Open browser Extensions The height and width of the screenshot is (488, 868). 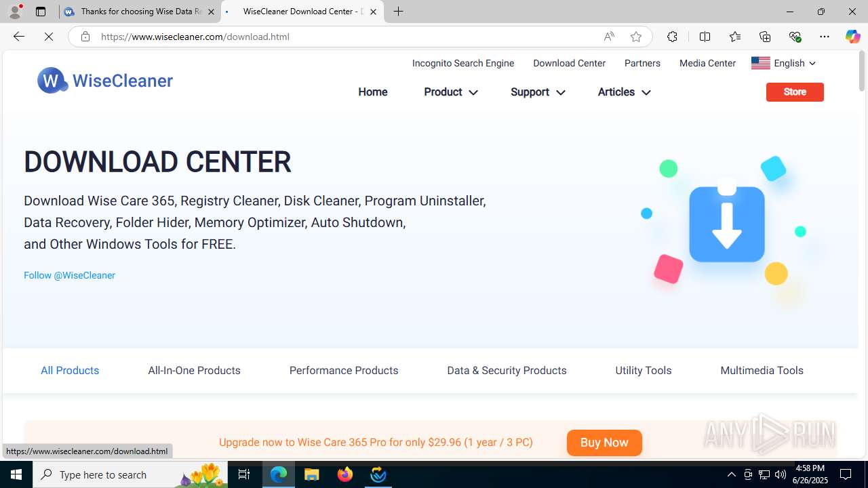point(672,37)
